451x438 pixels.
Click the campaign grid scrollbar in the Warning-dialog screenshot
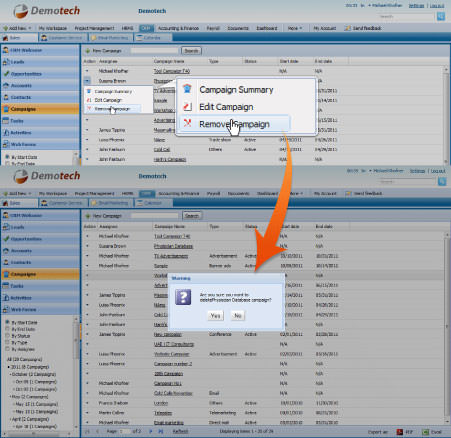[x=446, y=328]
